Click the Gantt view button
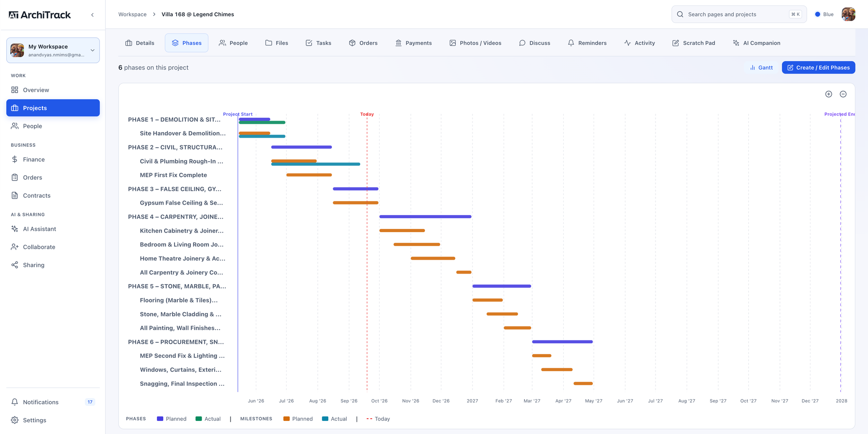 click(x=761, y=68)
